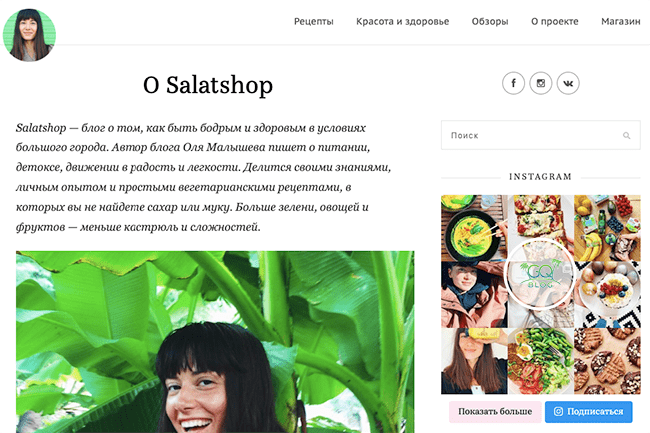Click the Instagram icon in the Подписаться button
This screenshot has width=650, height=433.
pyautogui.click(x=558, y=411)
